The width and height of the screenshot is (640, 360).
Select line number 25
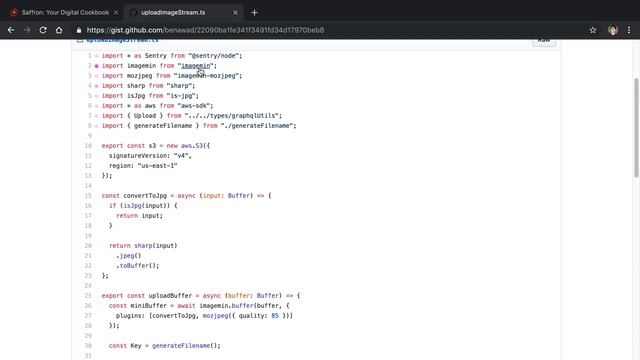click(88, 296)
